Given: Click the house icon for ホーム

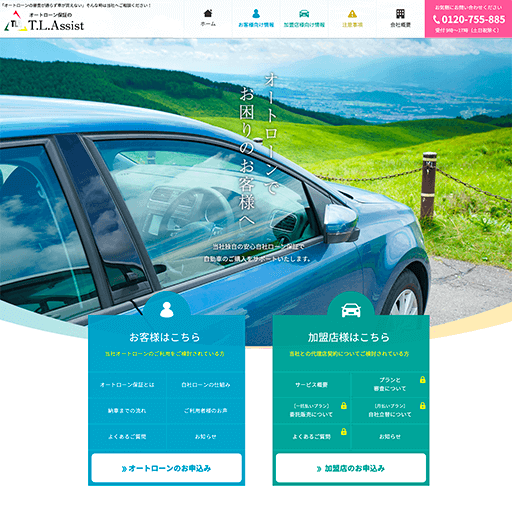Looking at the screenshot, I should click(x=208, y=14).
